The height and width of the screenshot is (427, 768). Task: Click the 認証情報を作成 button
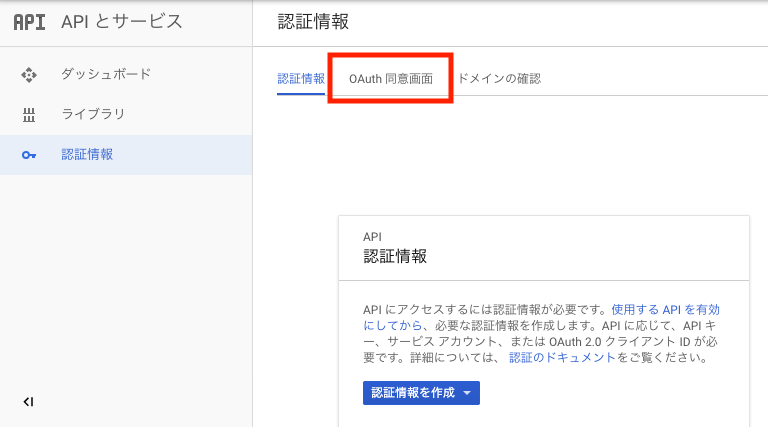point(421,393)
